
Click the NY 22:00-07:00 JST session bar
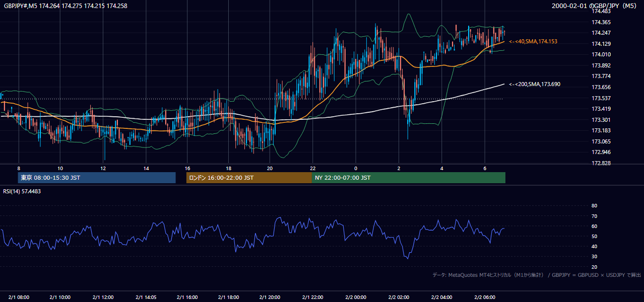pyautogui.click(x=409, y=178)
